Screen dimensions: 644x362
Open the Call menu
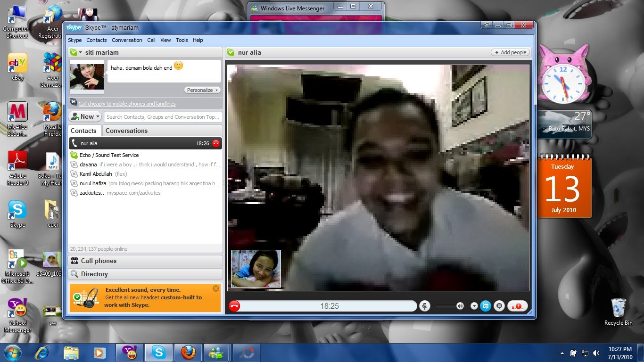point(151,40)
